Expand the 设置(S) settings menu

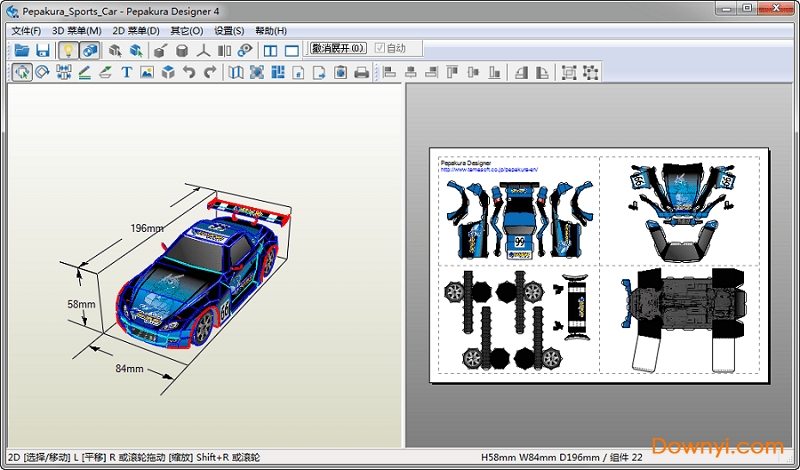click(x=229, y=31)
